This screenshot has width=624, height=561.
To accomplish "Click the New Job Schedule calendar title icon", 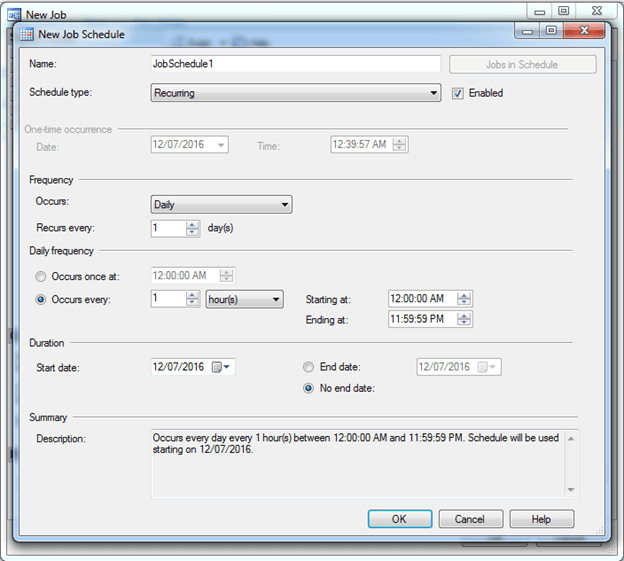I will 27,34.
